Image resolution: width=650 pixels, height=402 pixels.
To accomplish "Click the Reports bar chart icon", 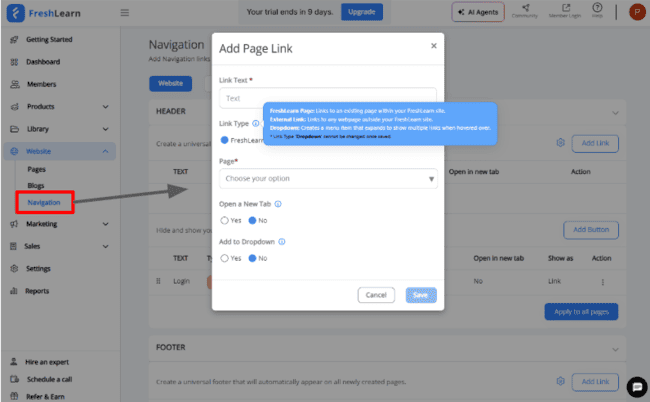I will (x=14, y=291).
